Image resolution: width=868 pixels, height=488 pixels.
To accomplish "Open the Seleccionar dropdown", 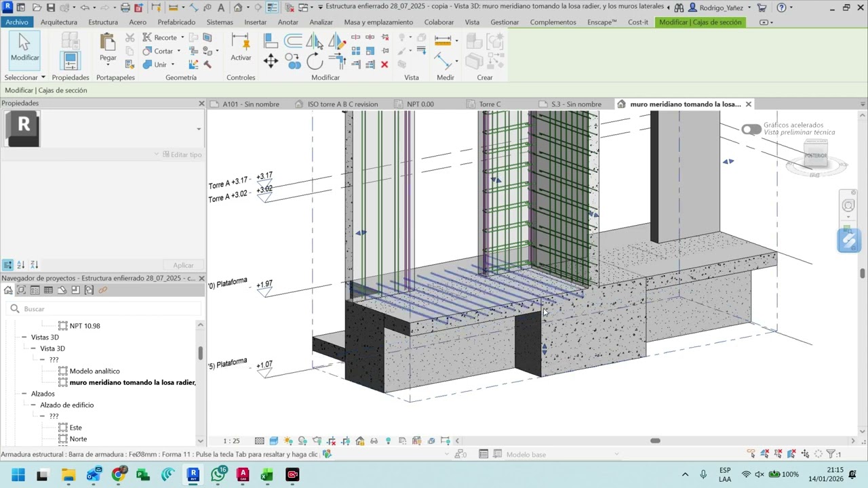I will [x=25, y=77].
